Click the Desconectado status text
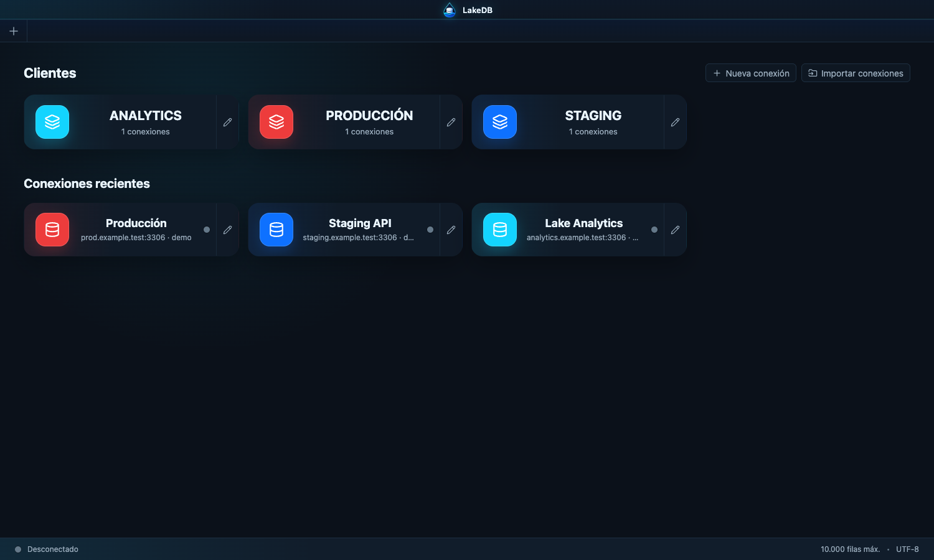Screen dimensions: 934x560 pyautogui.click(x=53, y=549)
